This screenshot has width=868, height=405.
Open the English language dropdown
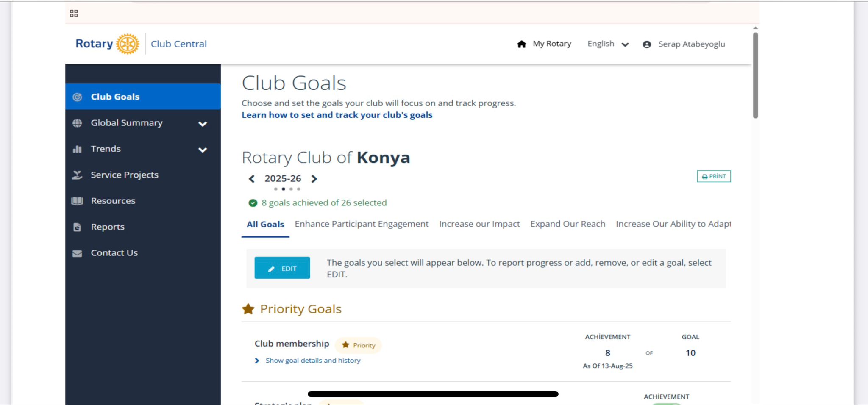[x=608, y=44]
